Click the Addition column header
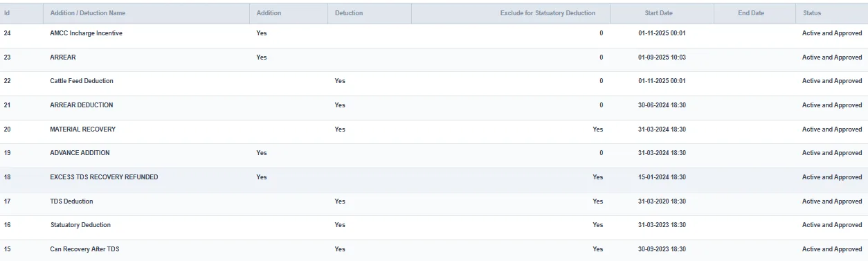 (289, 13)
